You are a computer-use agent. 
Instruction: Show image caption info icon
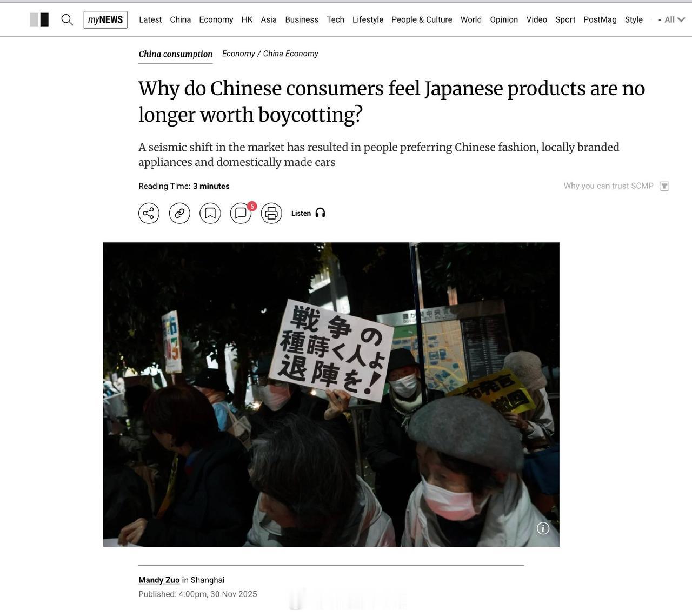tap(543, 528)
